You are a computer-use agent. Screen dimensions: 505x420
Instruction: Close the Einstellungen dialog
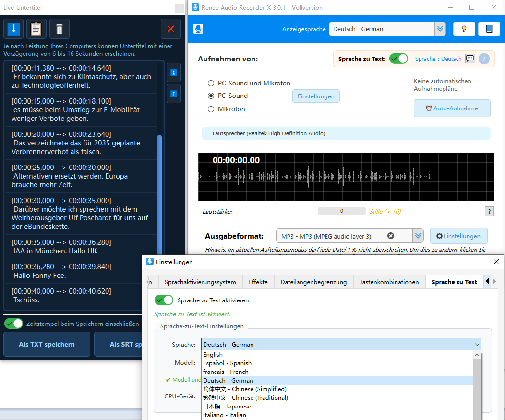(x=496, y=262)
